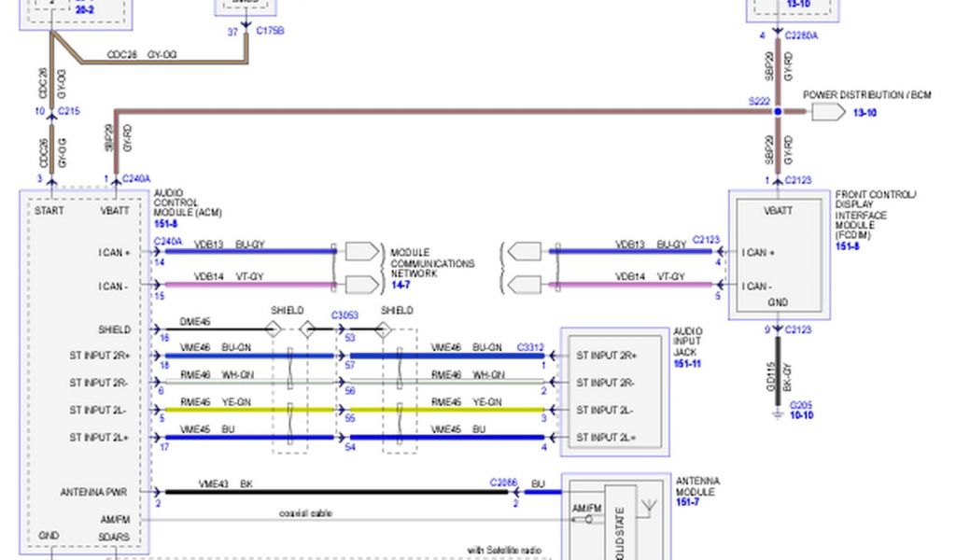Click the coaxial cable label
Image resolution: width=956 pixels, height=560 pixels.
(x=305, y=512)
